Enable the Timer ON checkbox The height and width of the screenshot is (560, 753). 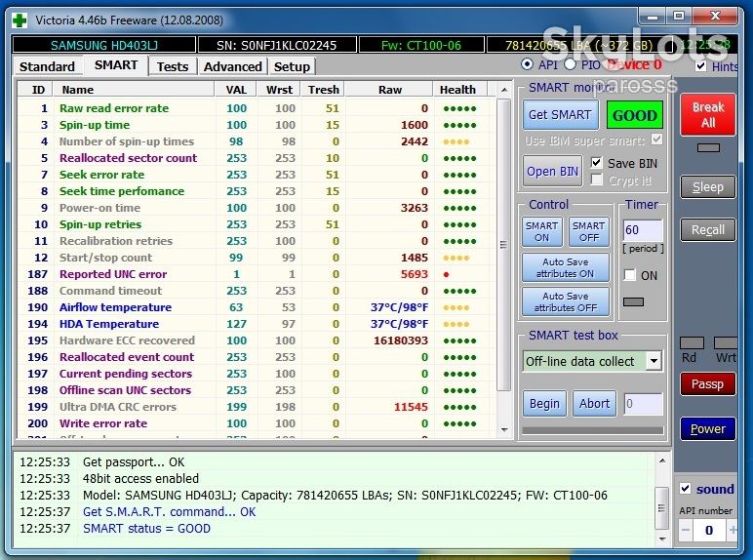click(x=629, y=275)
